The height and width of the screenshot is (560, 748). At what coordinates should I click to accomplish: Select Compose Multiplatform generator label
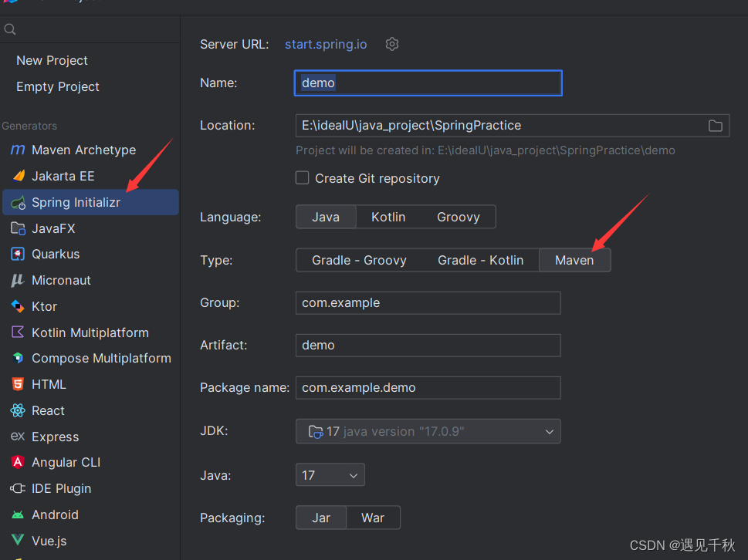[x=101, y=359]
